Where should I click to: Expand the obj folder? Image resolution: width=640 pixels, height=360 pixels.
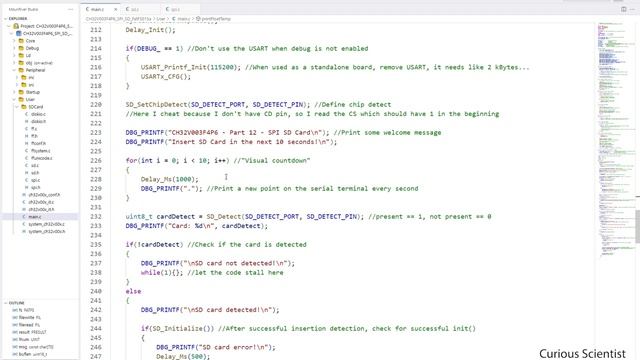pos(14,63)
